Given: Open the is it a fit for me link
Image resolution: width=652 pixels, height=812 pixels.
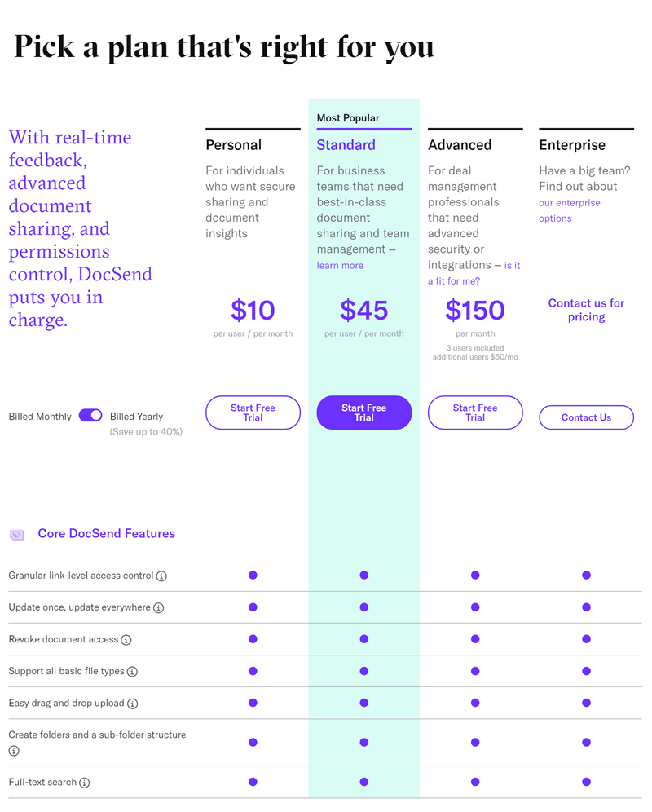Looking at the screenshot, I should click(474, 273).
